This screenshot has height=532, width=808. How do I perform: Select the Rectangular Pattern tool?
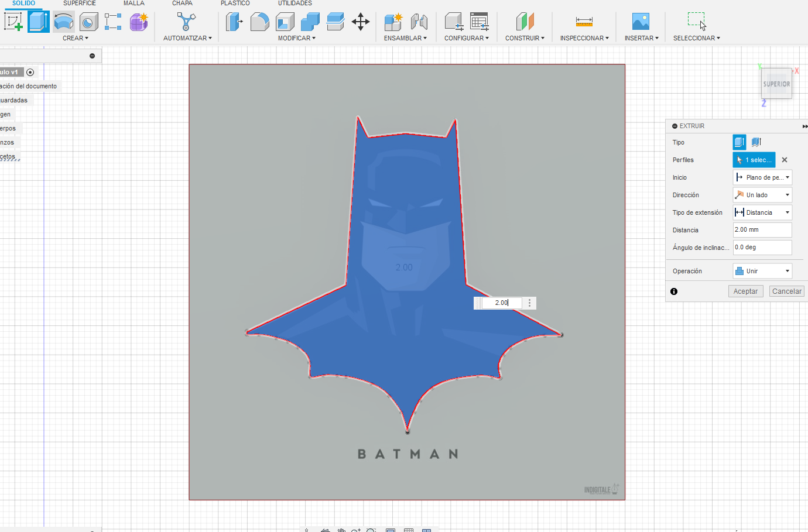(x=113, y=22)
